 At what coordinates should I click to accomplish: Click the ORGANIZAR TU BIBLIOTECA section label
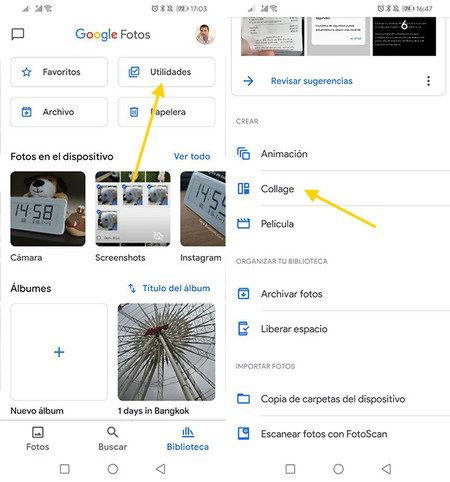pos(282,261)
